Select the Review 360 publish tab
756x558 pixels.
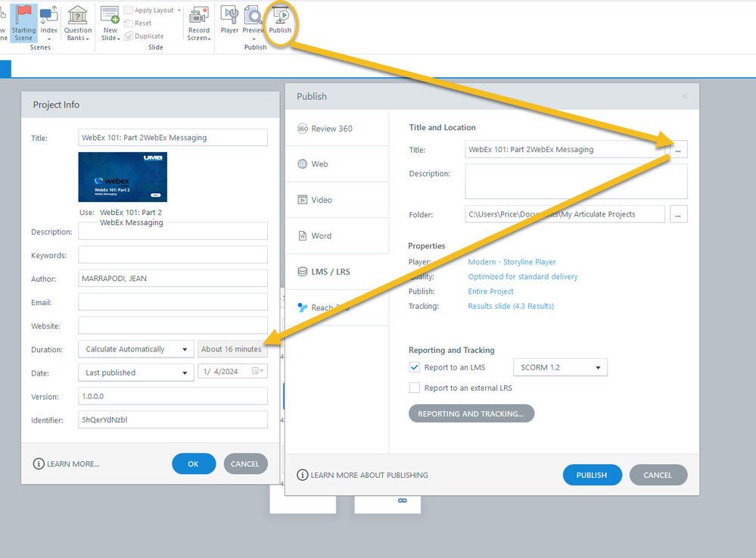pos(337,128)
